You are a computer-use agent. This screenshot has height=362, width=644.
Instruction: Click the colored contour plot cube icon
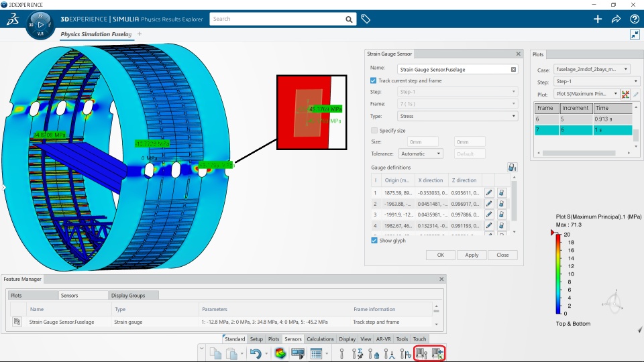280,353
